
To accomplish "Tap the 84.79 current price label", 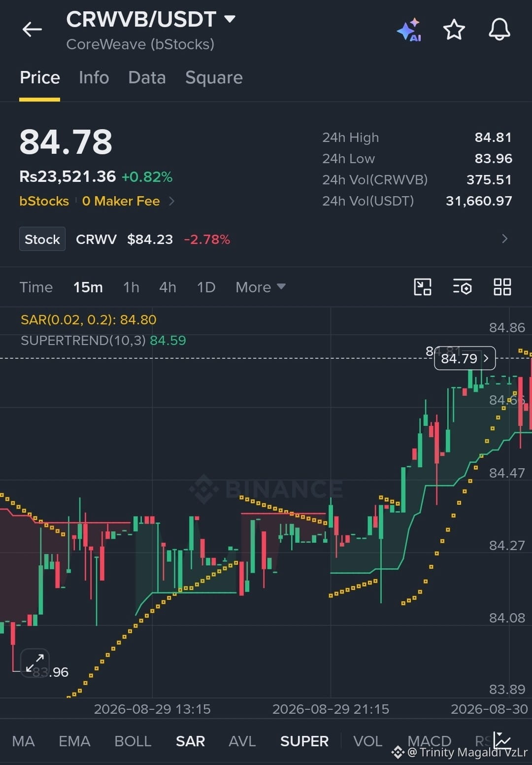I will click(465, 358).
